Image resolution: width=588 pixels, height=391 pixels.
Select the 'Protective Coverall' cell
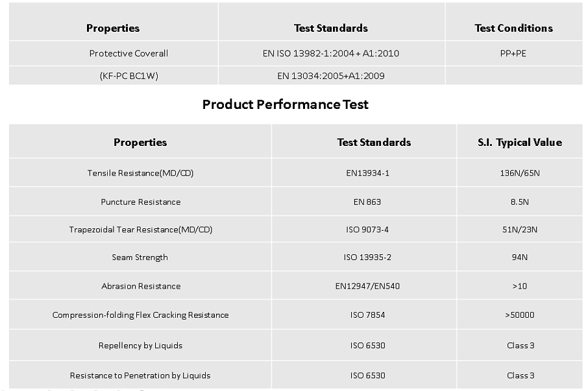click(129, 53)
